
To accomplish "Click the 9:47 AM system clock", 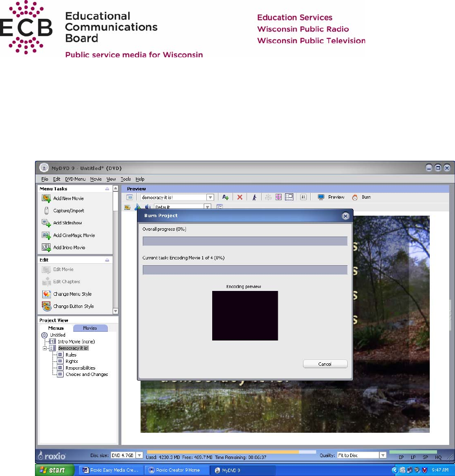I will pos(440,470).
